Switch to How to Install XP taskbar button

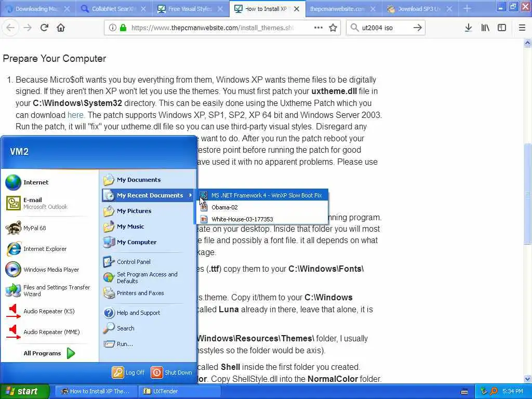coord(96,392)
